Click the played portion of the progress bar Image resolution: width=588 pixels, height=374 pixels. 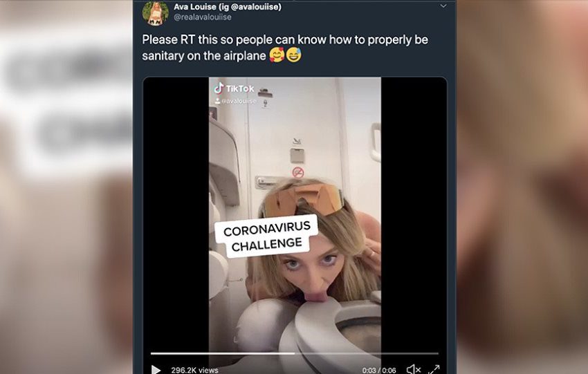(223, 353)
